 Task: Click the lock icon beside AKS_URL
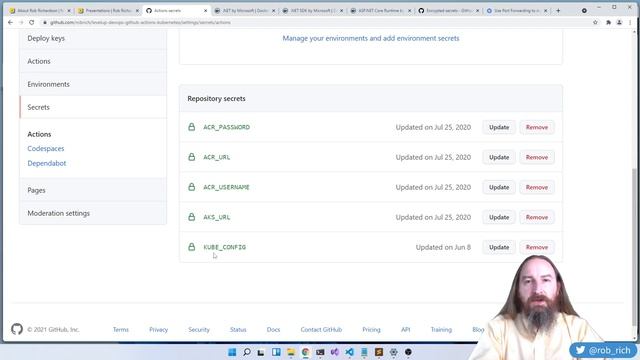point(191,217)
